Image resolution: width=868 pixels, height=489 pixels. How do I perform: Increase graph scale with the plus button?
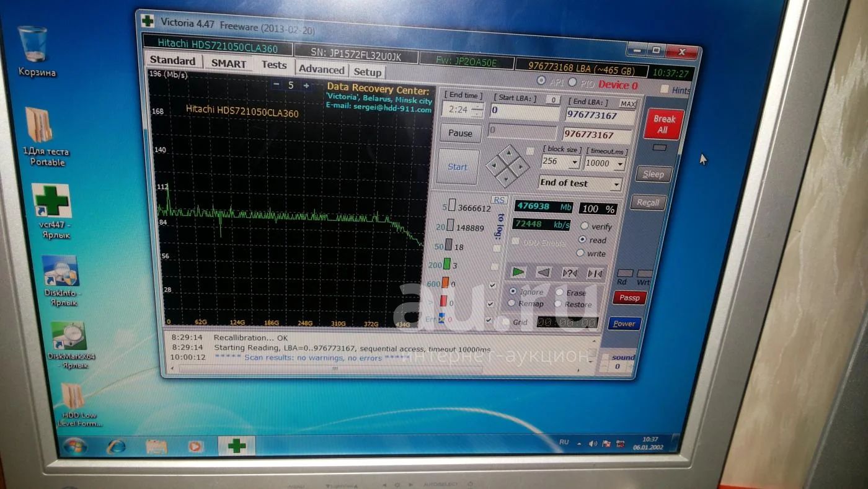306,86
